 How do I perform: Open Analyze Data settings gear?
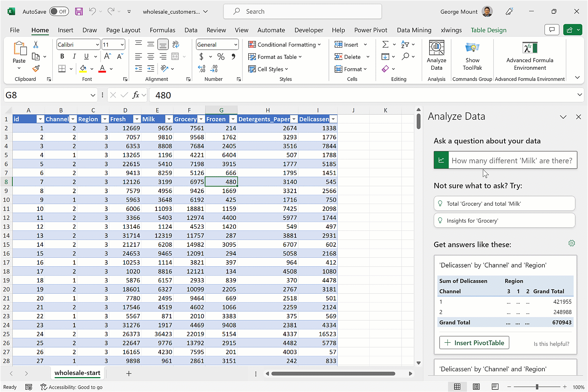[x=572, y=243]
